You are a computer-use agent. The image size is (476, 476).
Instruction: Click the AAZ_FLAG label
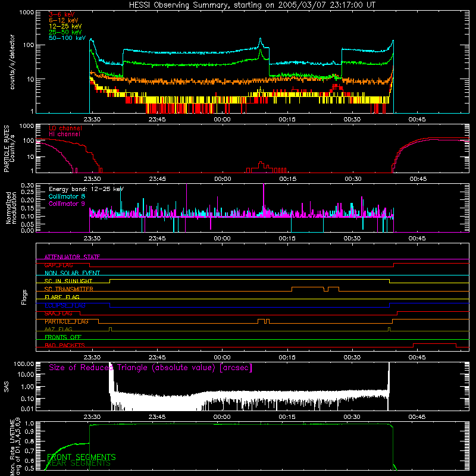[58, 329]
